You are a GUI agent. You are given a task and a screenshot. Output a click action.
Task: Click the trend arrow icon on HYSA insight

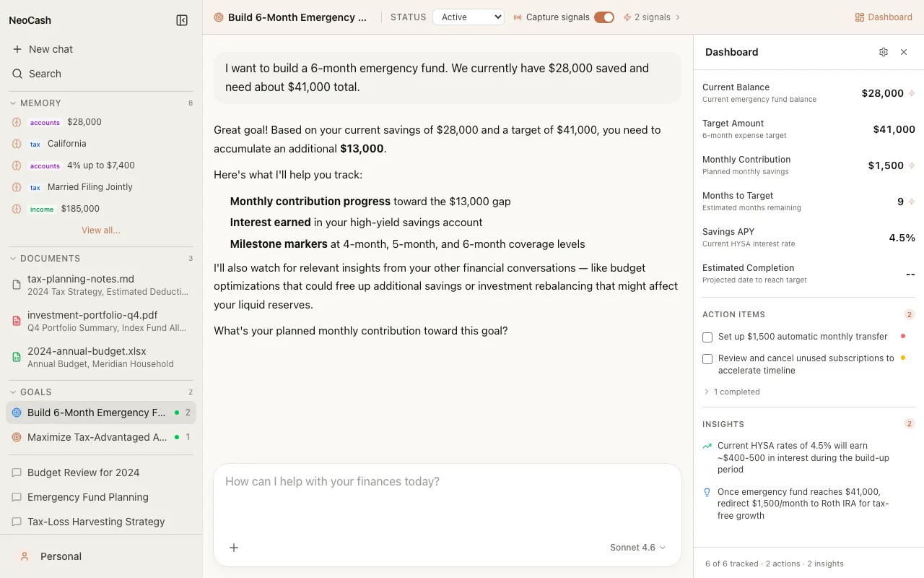click(707, 447)
